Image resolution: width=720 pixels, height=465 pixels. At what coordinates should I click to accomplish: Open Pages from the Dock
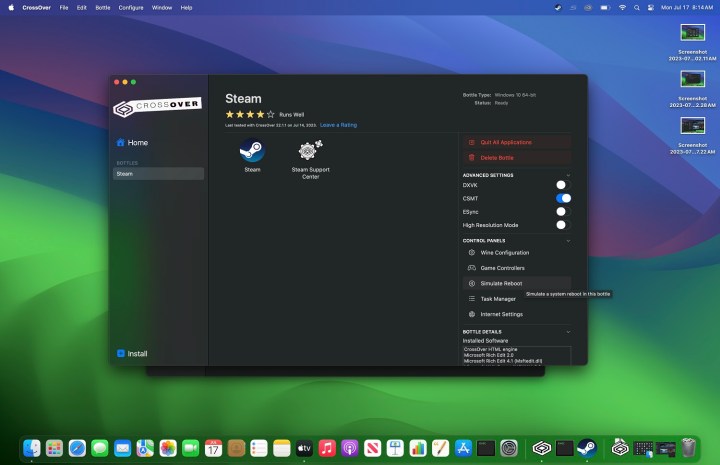(x=441, y=448)
